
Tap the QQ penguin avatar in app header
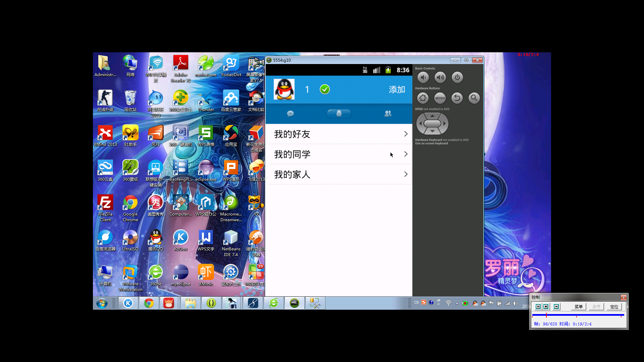tap(284, 89)
